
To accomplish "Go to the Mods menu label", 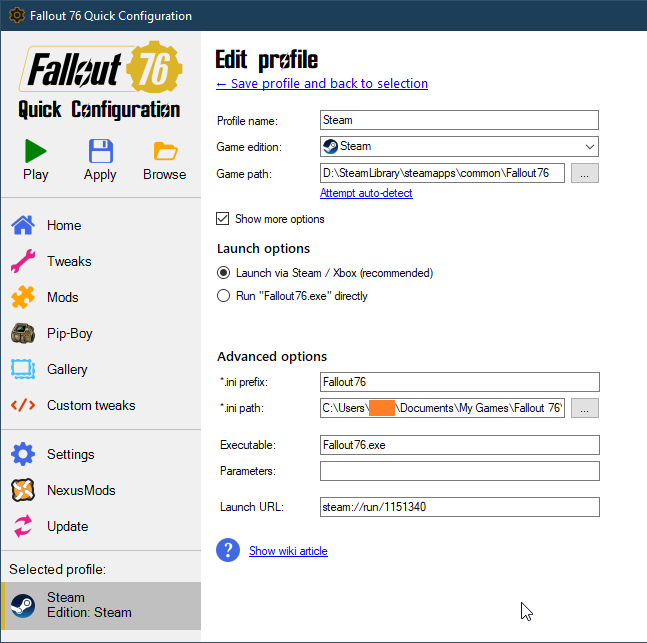I will pyautogui.click(x=62, y=297).
